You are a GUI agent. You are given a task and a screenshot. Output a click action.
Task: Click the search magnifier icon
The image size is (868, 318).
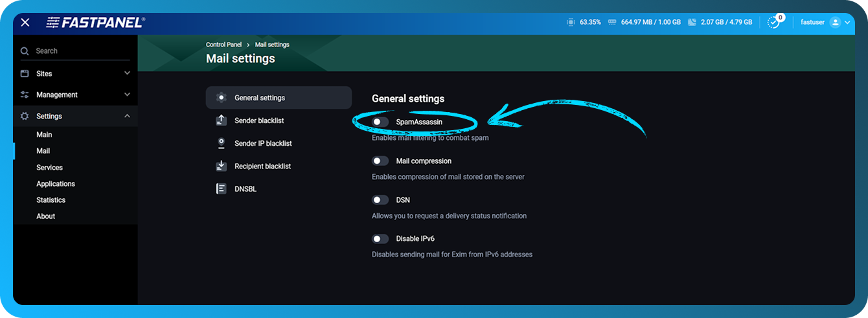click(25, 51)
